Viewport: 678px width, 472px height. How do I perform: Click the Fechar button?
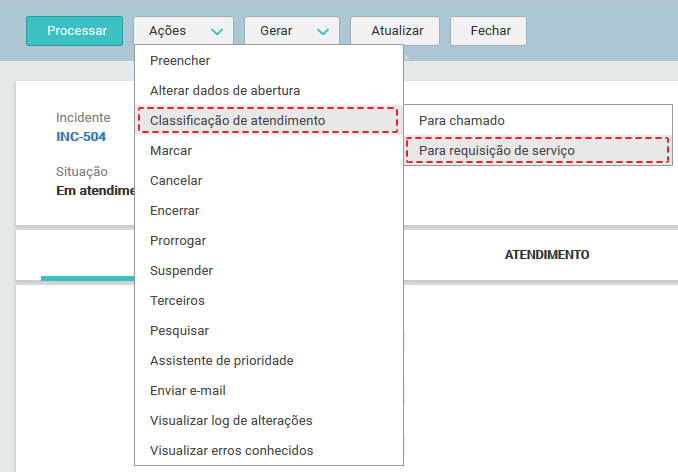point(489,31)
